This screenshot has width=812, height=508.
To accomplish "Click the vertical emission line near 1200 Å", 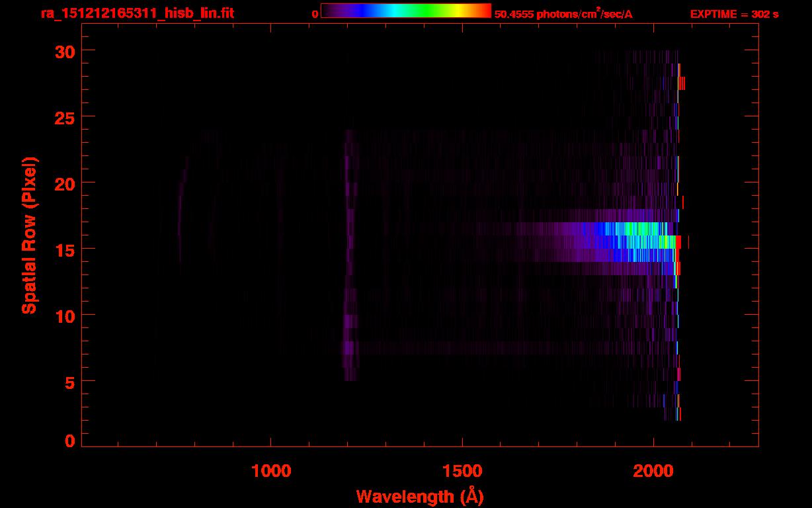I will (x=350, y=255).
